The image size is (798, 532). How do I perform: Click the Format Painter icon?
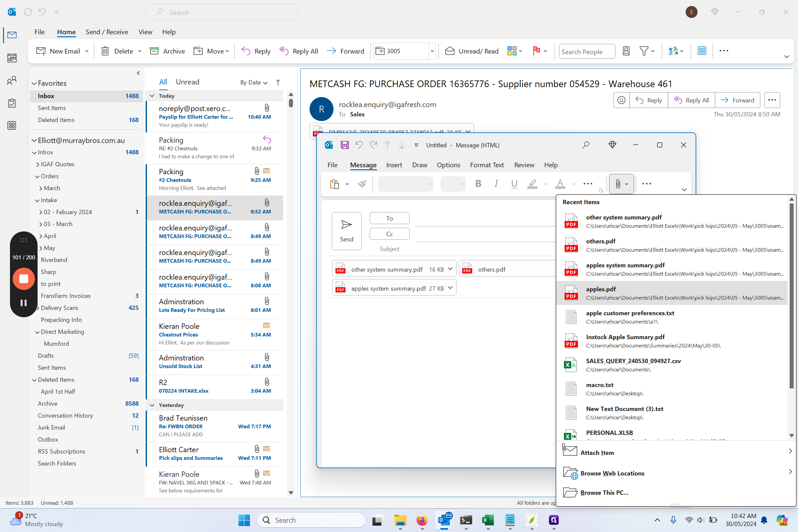[362, 184]
